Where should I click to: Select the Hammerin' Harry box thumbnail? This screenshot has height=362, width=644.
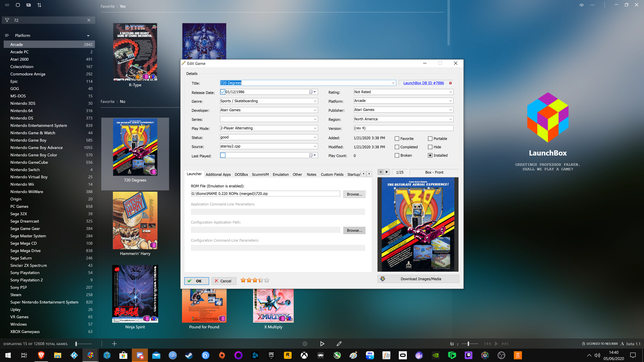135,220
